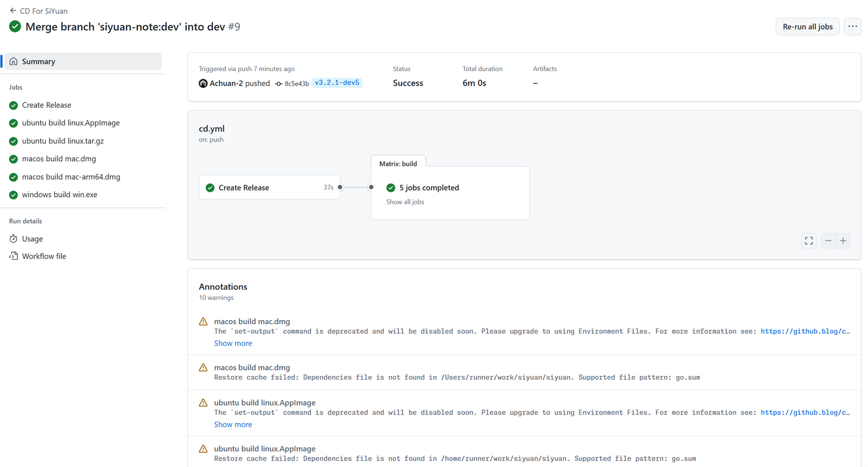Click Re-run all jobs button
868x467 pixels.
click(807, 27)
